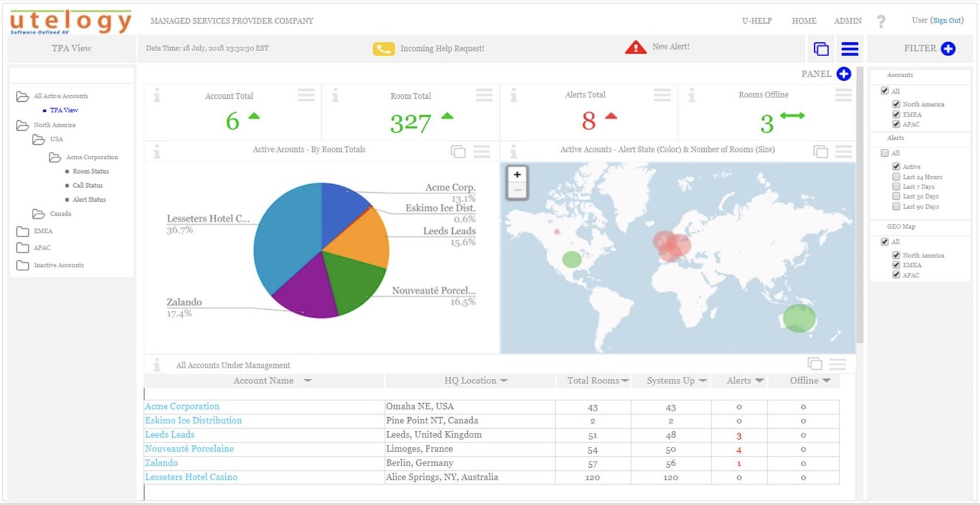Open the Room Total tile menu
The width and height of the screenshot is (980, 505).
pos(484,95)
